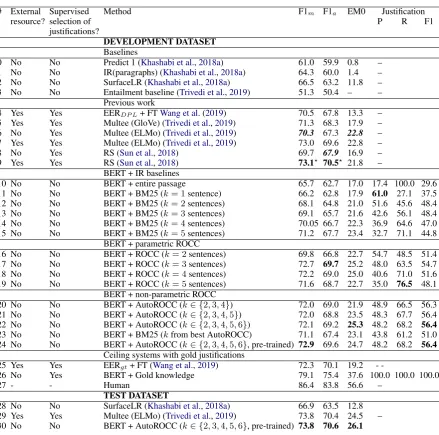Open the Trivedi citation for the Entailment baseline
This screenshot has height=435, width=439.
coord(214,92)
